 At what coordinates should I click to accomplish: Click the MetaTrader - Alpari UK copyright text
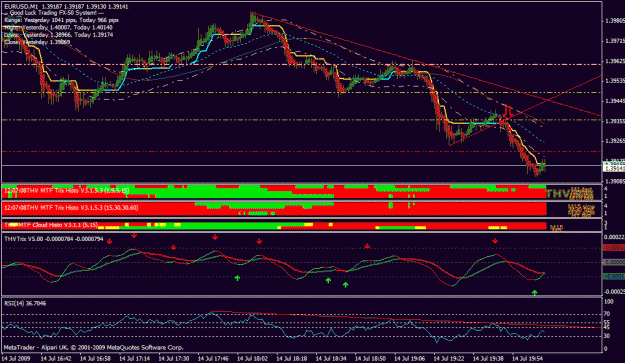(94, 347)
